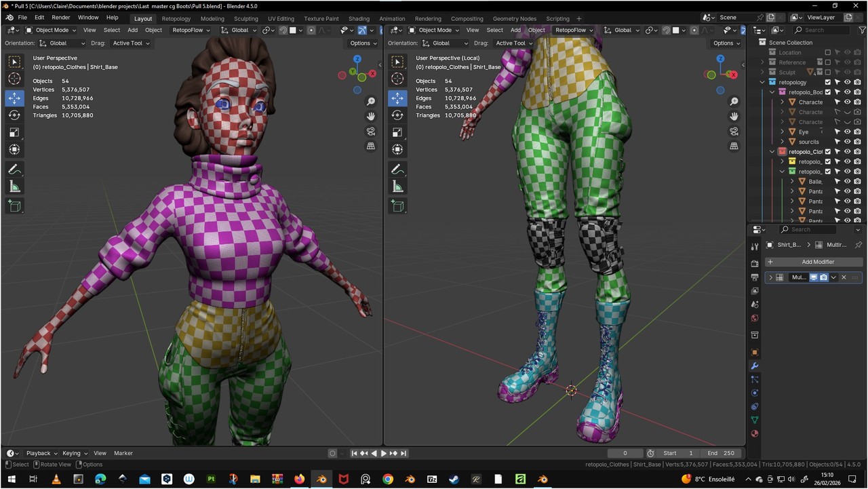Viewport: 868px width, 489px height.
Task: Open the Render menu
Action: [61, 18]
